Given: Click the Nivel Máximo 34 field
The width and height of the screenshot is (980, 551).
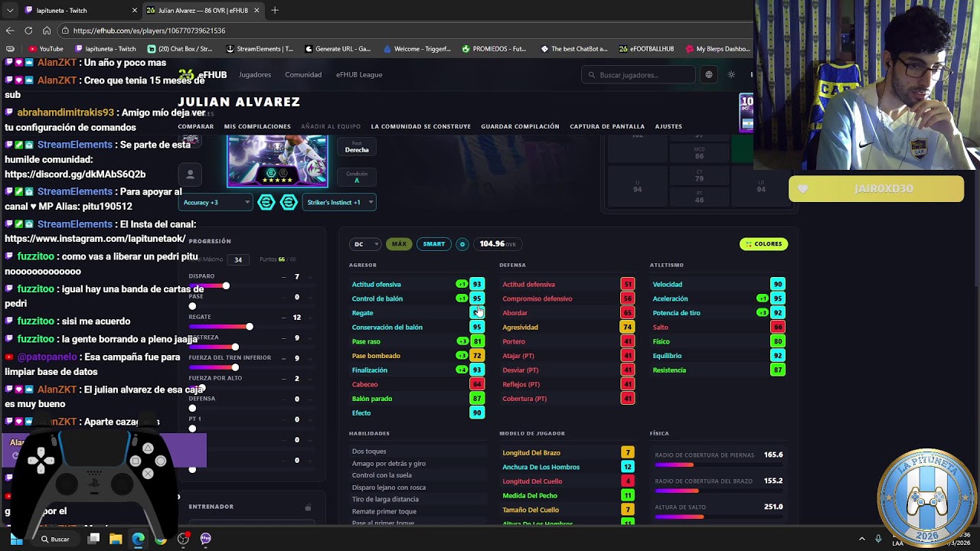Looking at the screenshot, I should coord(238,259).
